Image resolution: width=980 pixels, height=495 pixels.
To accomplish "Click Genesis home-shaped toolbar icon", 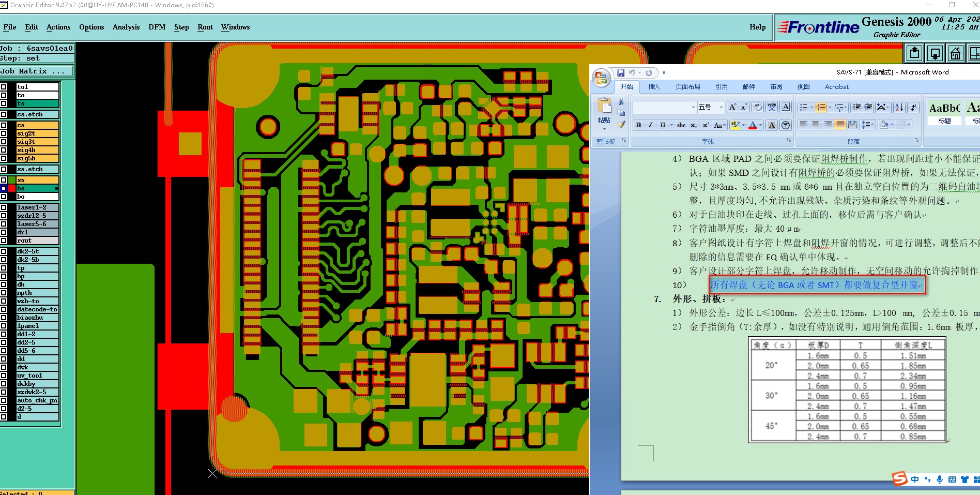I will tap(955, 53).
